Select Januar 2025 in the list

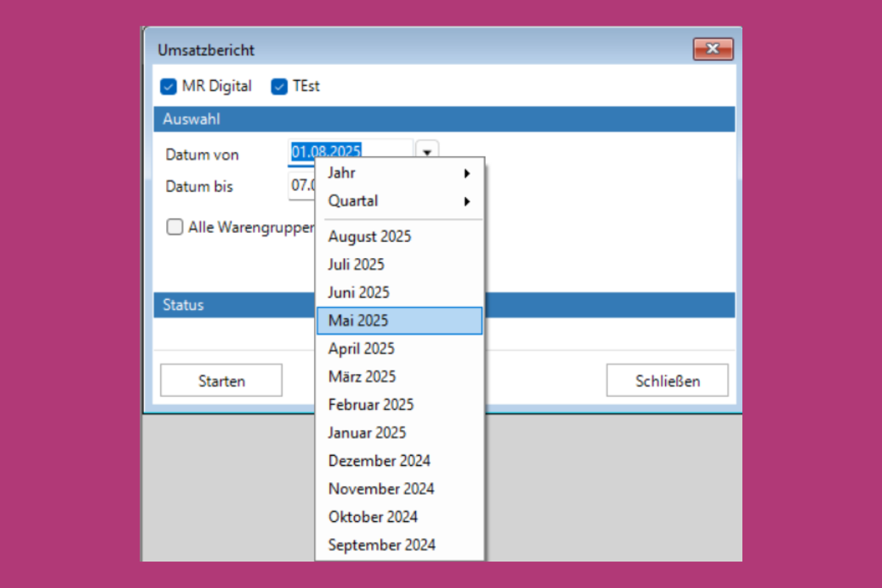click(367, 432)
